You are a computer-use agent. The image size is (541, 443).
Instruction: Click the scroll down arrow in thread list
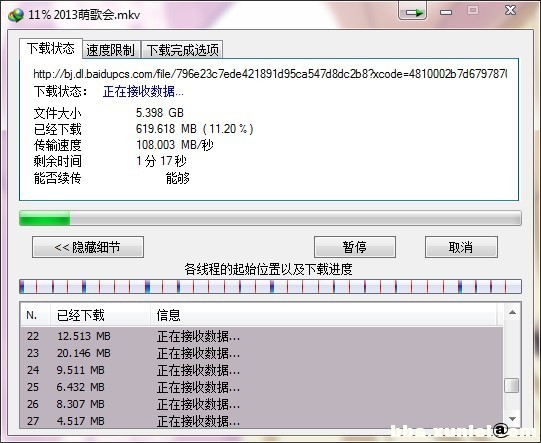[x=512, y=419]
